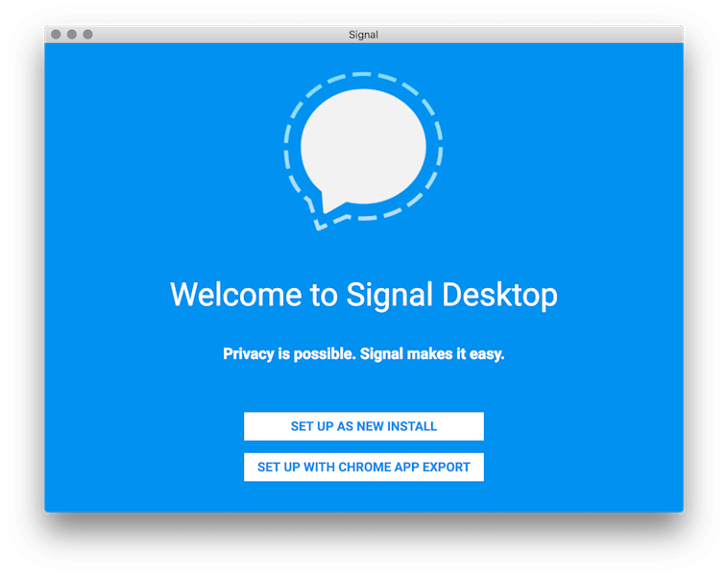Click the center of the white chat bubble
This screenshot has height=576, width=728.
pos(364,146)
